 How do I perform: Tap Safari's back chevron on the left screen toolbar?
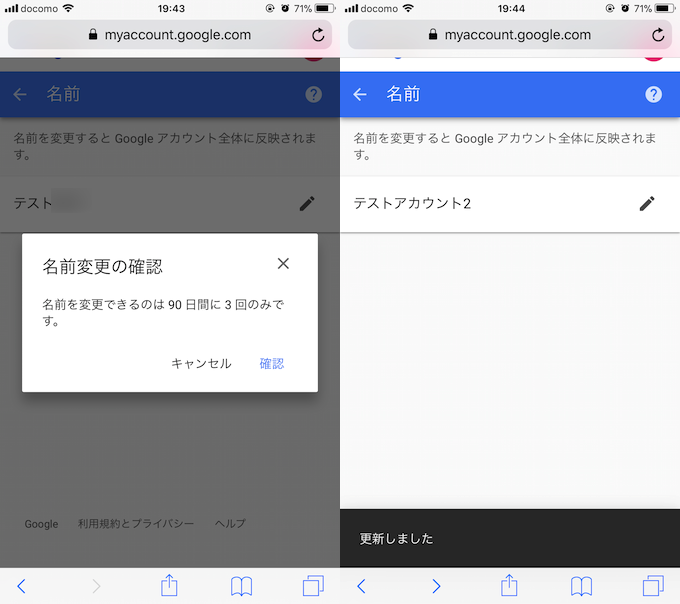(21, 585)
